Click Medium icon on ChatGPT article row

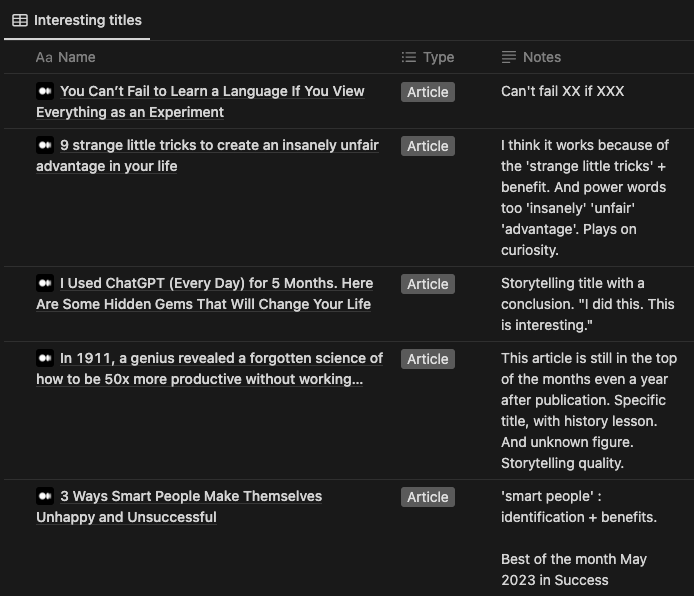click(x=45, y=283)
